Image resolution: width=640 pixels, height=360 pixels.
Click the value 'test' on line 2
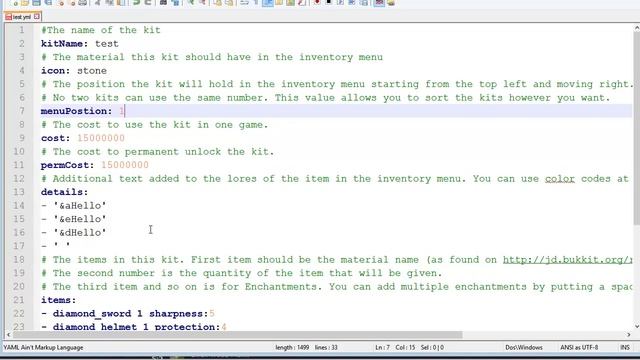click(107, 44)
